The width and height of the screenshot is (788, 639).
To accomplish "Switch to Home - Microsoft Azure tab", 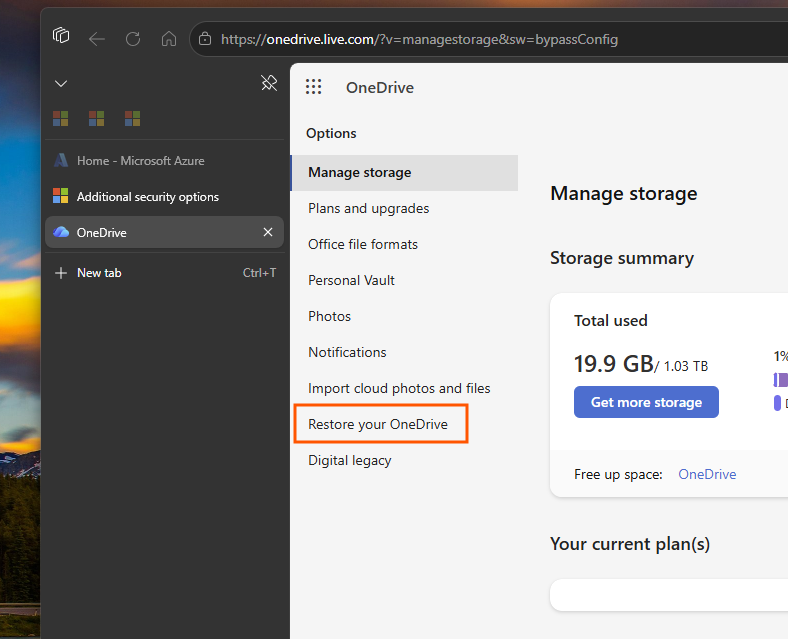I will (x=164, y=161).
